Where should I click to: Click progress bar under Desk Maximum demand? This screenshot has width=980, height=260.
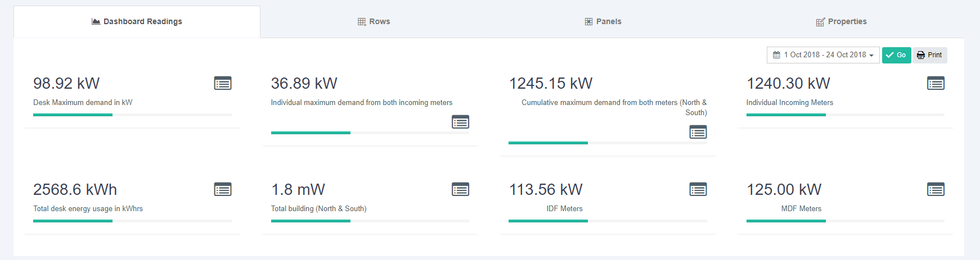pyautogui.click(x=132, y=115)
